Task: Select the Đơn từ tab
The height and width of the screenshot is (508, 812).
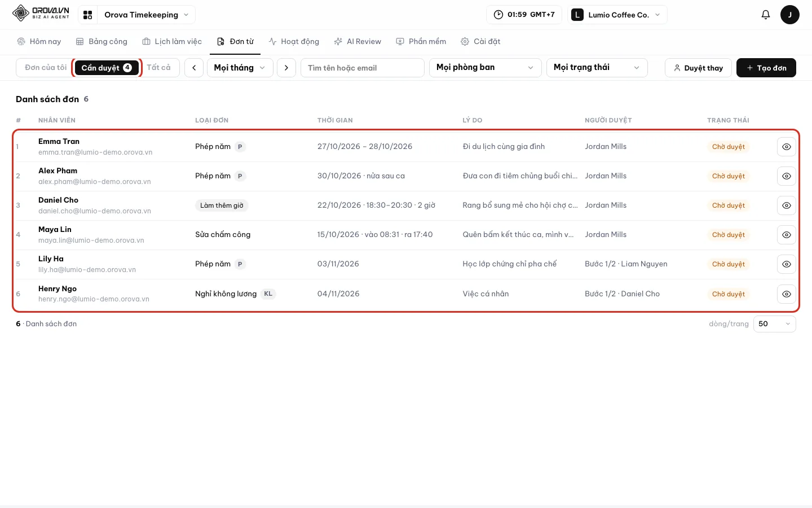Action: [235, 42]
